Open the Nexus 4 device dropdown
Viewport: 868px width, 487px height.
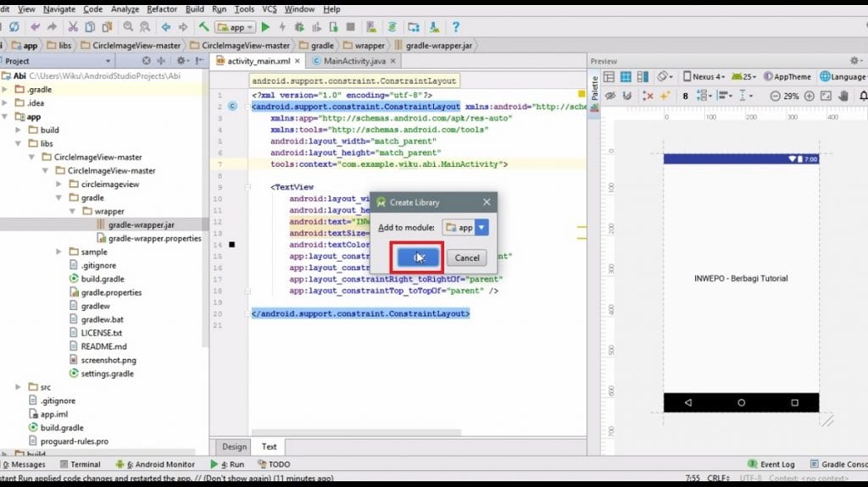coord(703,76)
